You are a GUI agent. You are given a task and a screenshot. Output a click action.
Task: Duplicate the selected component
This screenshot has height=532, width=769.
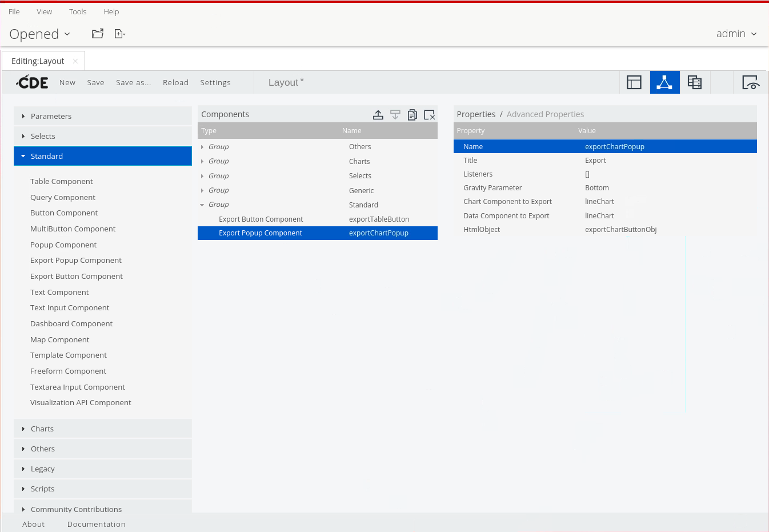click(x=412, y=115)
